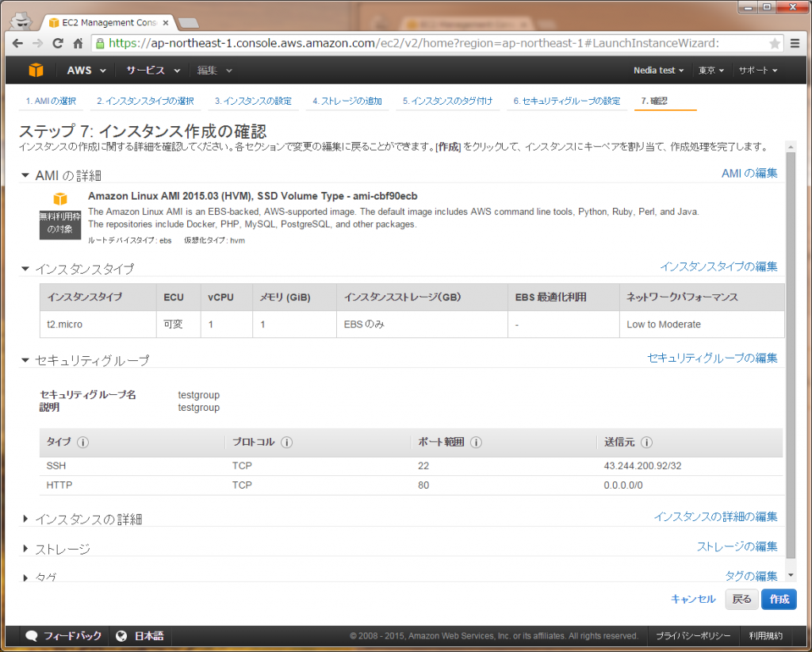
Task: Open the AWS dropdown menu
Action: coord(86,71)
